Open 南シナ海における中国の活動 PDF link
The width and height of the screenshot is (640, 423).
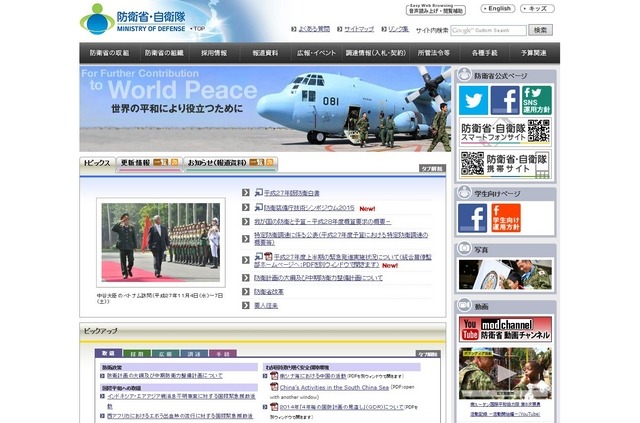pos(313,376)
